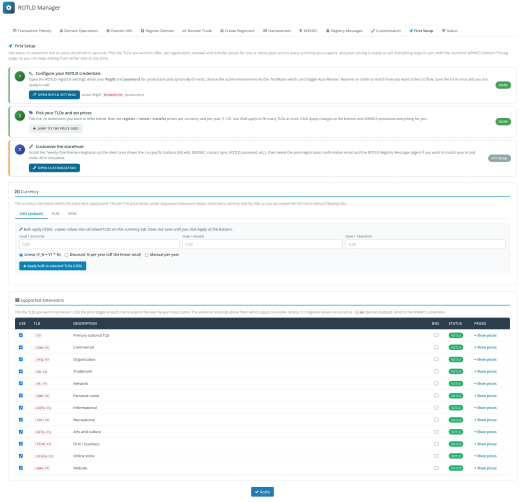This screenshot has width=523, height=502.
Task: Open the Status tab
Action: click(x=450, y=31)
